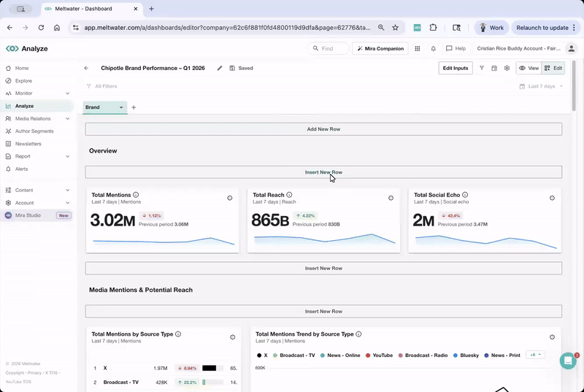Go back with the dashboard back arrow
Screen dimensions: 584x392
86,68
